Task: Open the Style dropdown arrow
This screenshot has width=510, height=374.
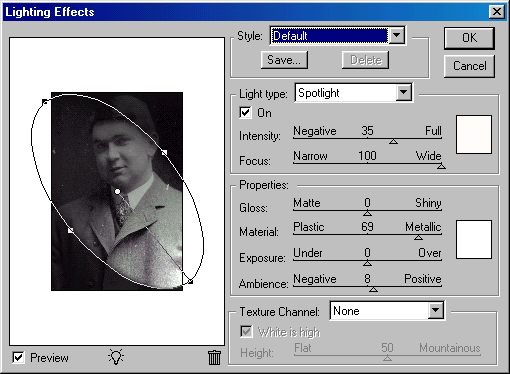Action: [x=397, y=35]
